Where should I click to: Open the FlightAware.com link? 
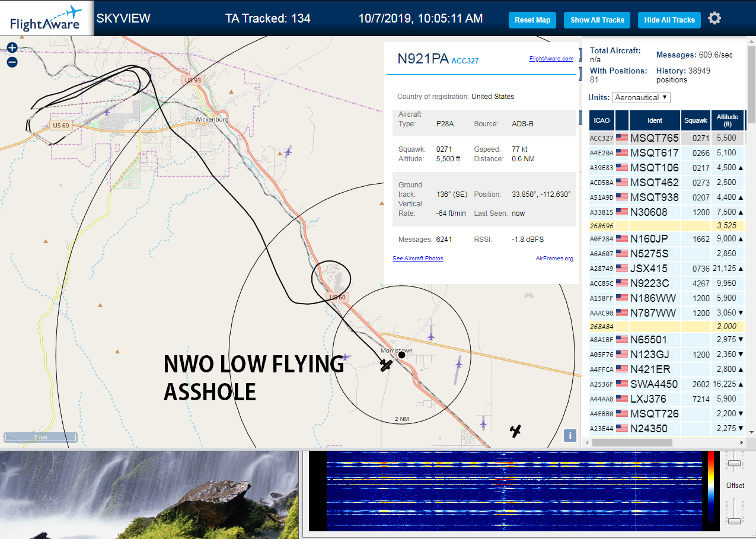pos(551,59)
